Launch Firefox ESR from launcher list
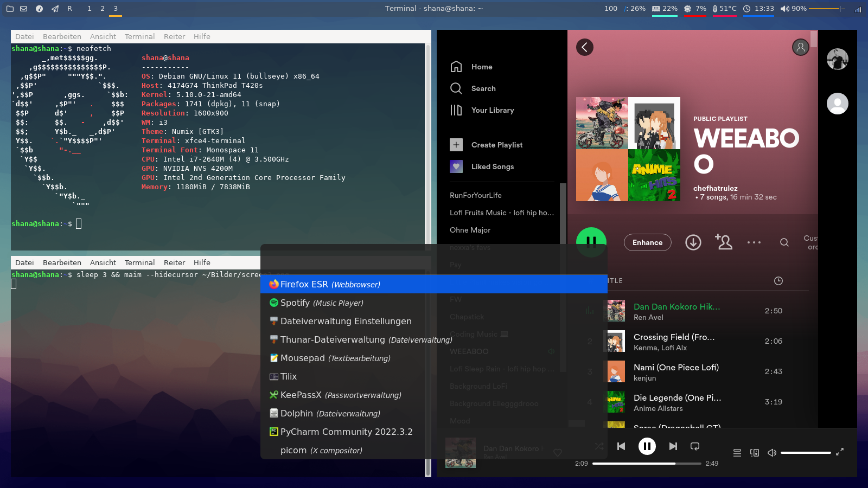Image resolution: width=868 pixels, height=488 pixels. (434, 284)
